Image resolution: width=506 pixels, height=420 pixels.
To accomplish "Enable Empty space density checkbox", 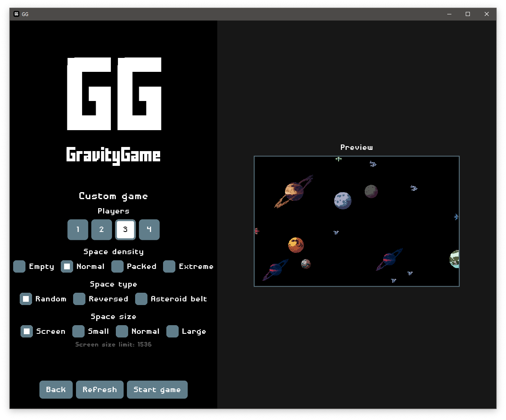I will coord(19,266).
